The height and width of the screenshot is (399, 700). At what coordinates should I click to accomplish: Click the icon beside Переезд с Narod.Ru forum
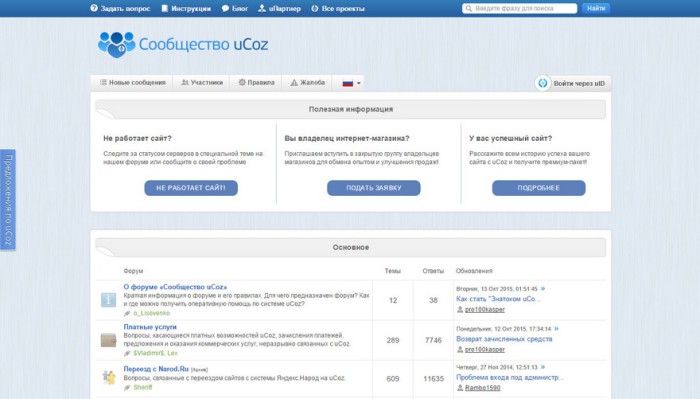tap(108, 378)
